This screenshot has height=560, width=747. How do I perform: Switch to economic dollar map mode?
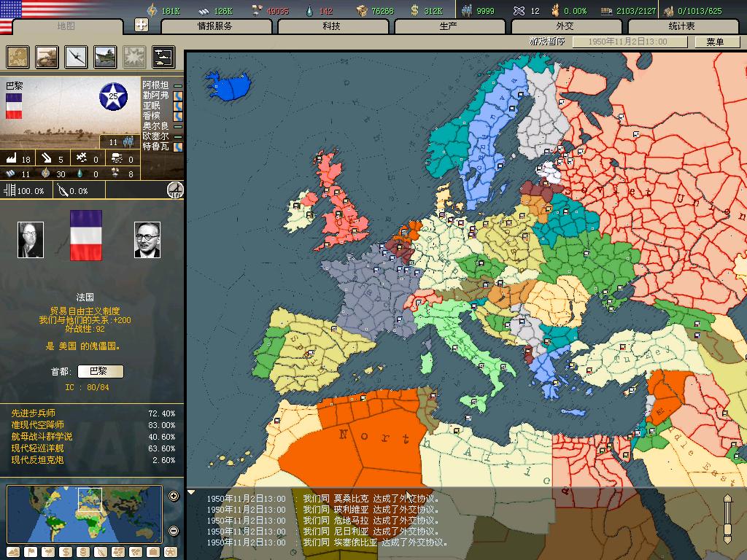click(65, 552)
